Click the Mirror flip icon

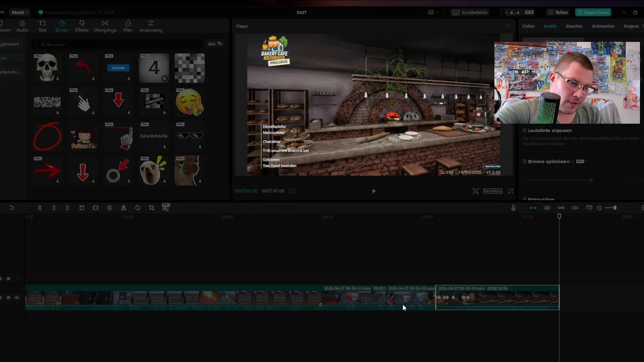pos(124,208)
